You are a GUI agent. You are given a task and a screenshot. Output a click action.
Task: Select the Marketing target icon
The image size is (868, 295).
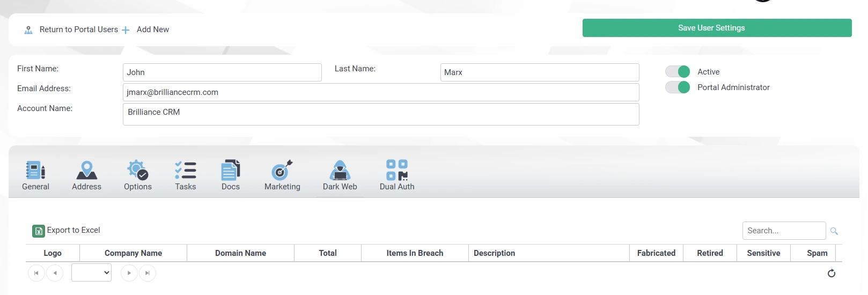coord(282,171)
